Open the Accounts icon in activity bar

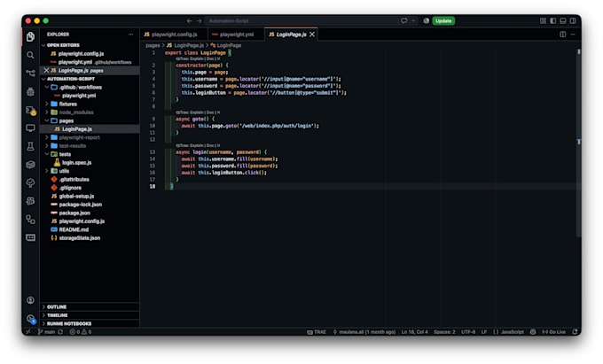coord(30,300)
